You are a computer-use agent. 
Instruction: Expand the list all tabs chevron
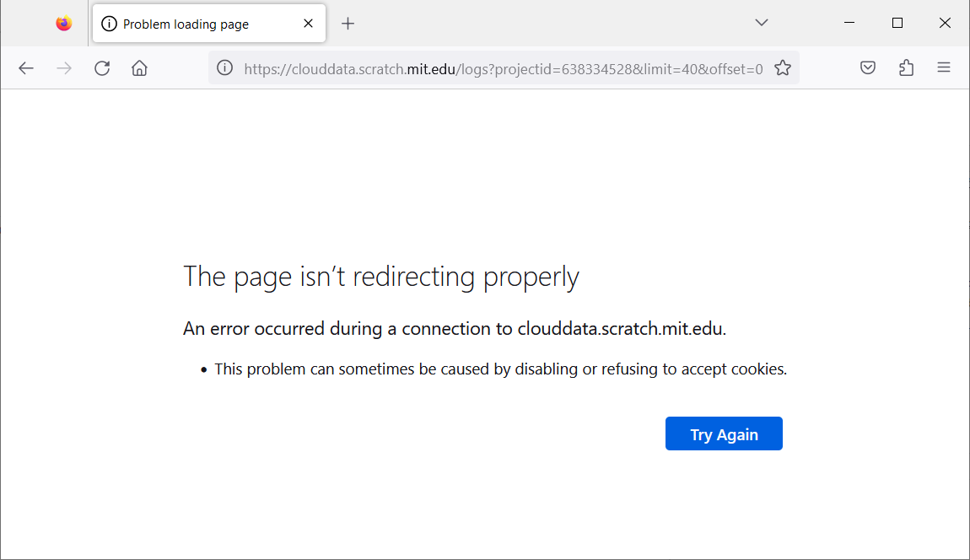pyautogui.click(x=762, y=23)
